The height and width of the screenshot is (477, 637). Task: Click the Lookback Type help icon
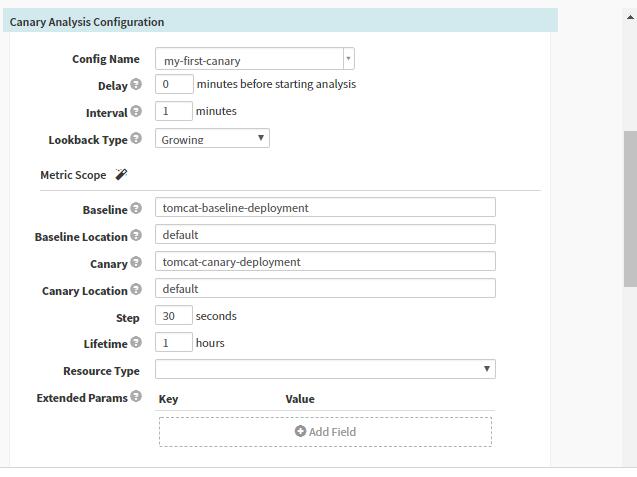(x=136, y=139)
